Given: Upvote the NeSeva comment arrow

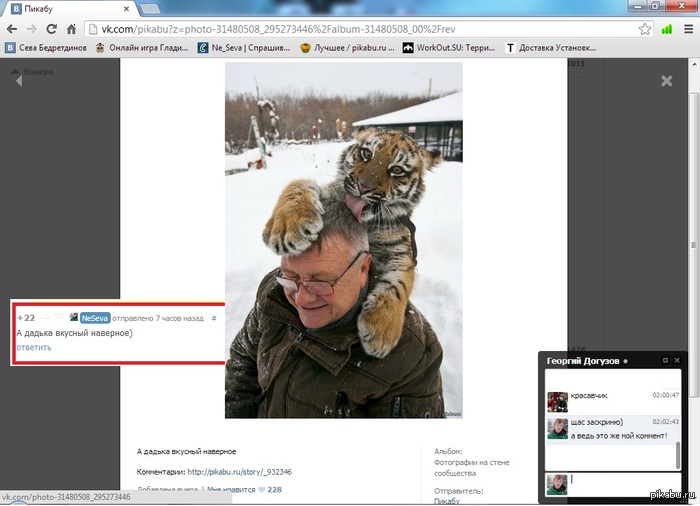Looking at the screenshot, I should click(44, 317).
